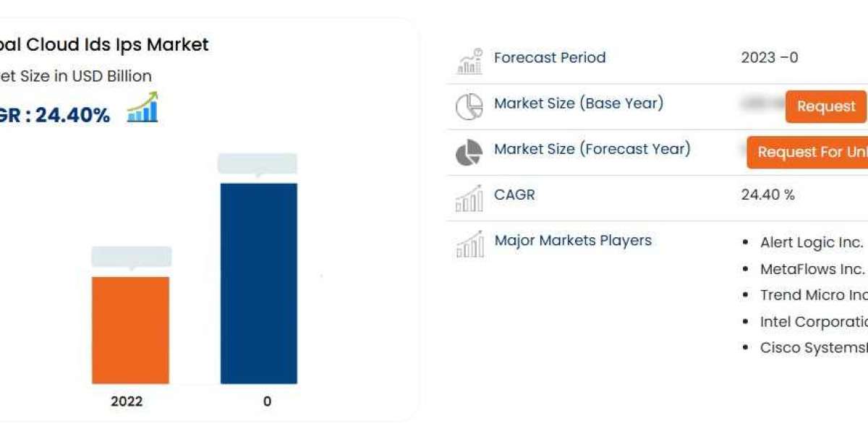868x434 pixels.
Task: Select Trend Micro in players list
Action: 814,295
